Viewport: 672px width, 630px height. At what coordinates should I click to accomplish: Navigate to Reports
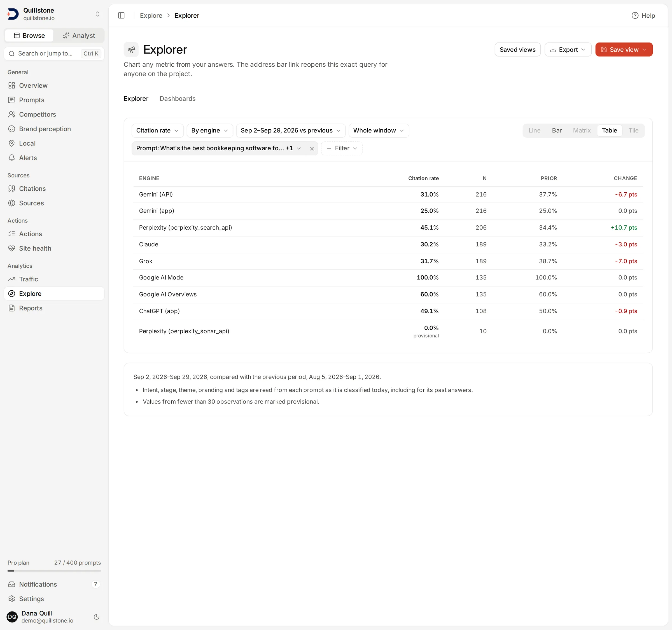point(54,308)
